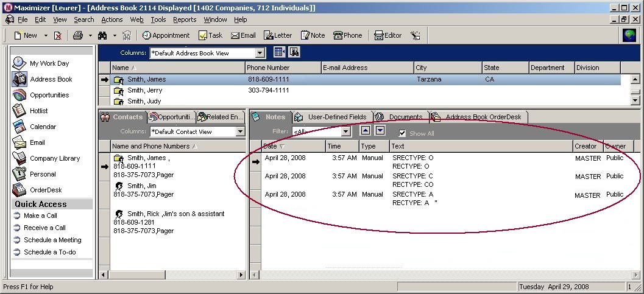Image resolution: width=644 pixels, height=294 pixels.
Task: Click address book list scroll up arrow
Action: [x=635, y=79]
